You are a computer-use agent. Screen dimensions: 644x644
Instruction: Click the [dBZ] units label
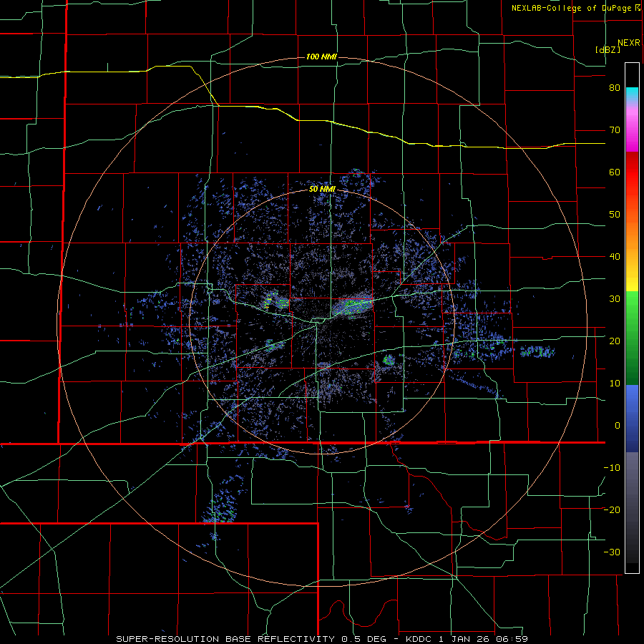coord(608,49)
